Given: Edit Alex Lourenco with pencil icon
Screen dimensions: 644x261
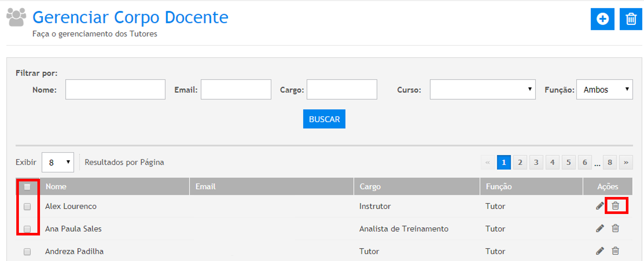Looking at the screenshot, I should [600, 206].
